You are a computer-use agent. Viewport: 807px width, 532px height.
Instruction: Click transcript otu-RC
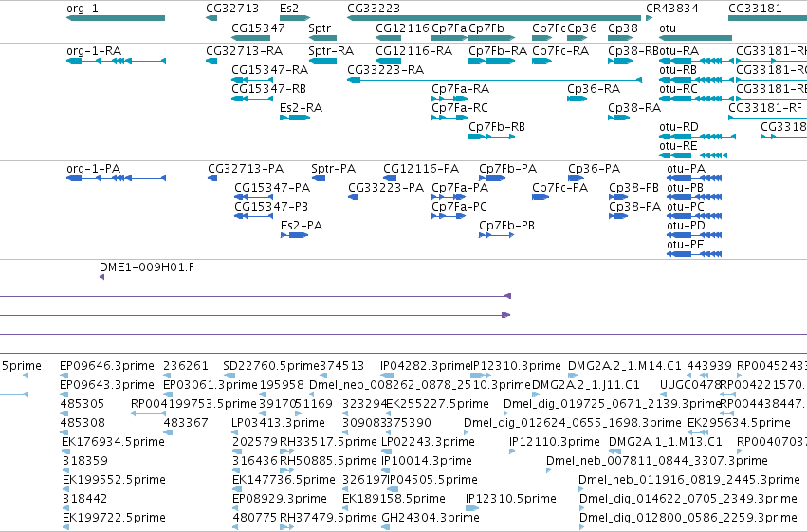pyautogui.click(x=697, y=99)
